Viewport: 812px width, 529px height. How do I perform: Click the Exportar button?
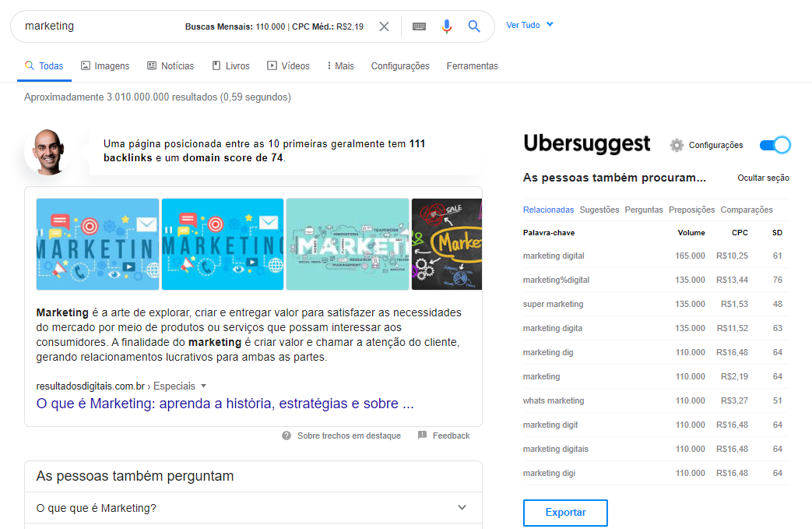coord(565,513)
